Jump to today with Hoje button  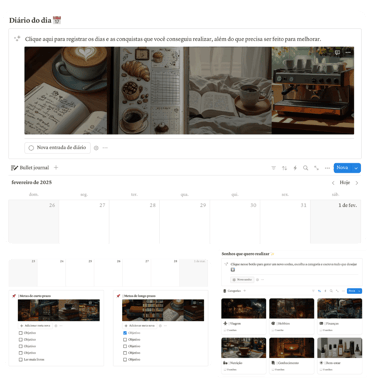point(345,183)
